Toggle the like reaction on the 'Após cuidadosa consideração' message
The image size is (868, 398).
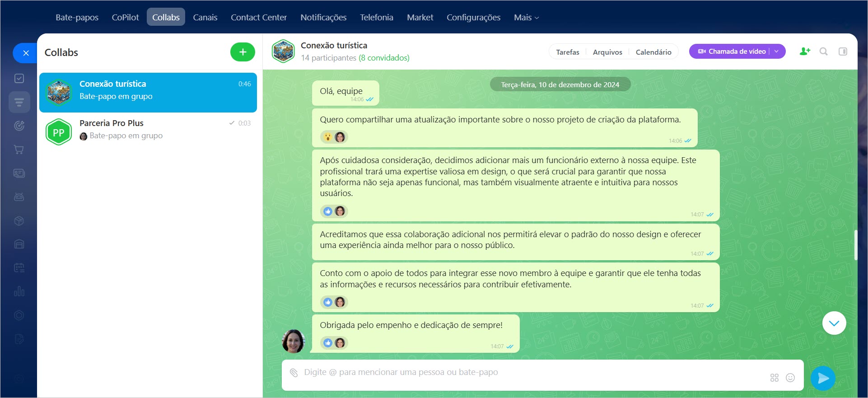tap(328, 211)
